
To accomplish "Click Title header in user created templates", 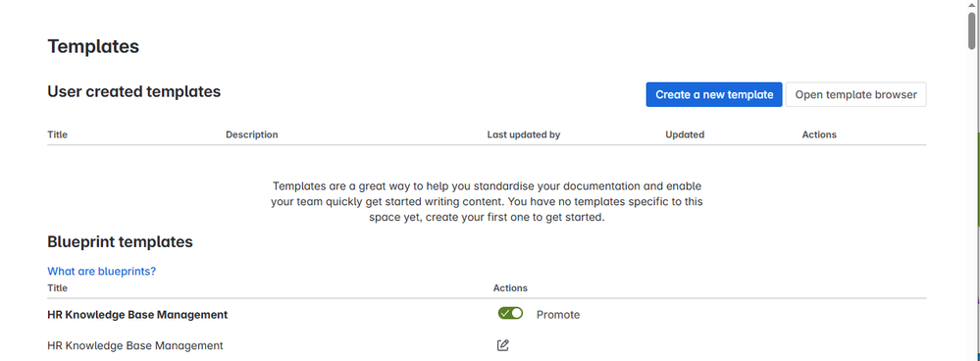I will tap(58, 134).
